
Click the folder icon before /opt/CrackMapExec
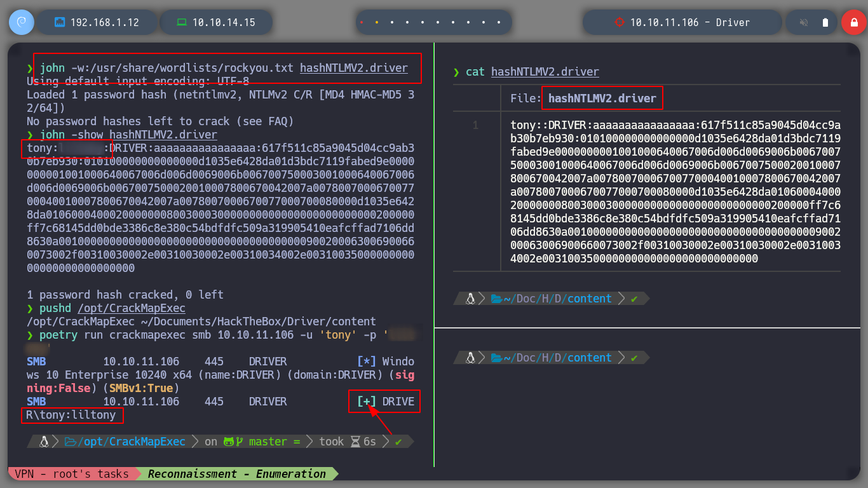tap(71, 442)
